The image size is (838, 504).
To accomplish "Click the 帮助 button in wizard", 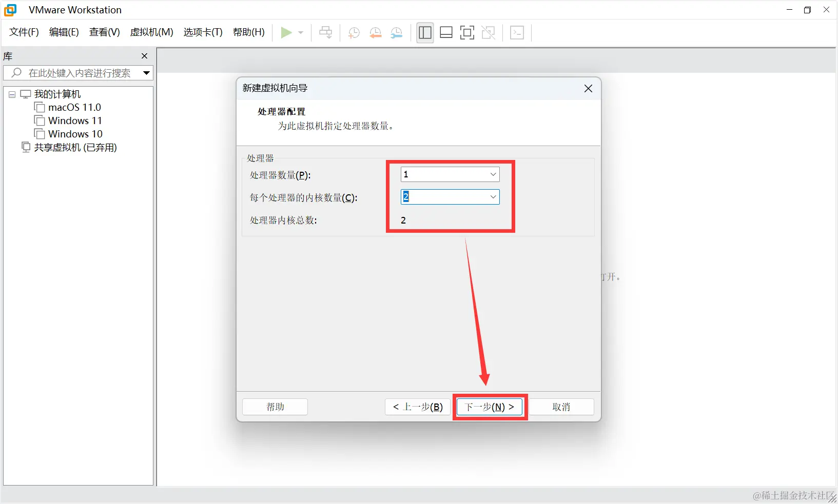I will coord(275,407).
